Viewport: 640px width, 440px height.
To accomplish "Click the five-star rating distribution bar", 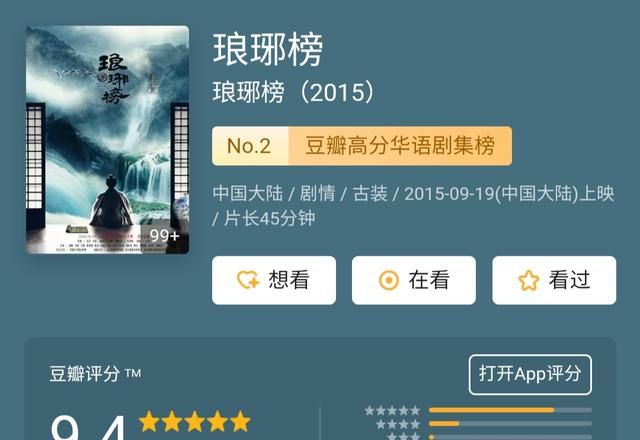I will point(510,410).
